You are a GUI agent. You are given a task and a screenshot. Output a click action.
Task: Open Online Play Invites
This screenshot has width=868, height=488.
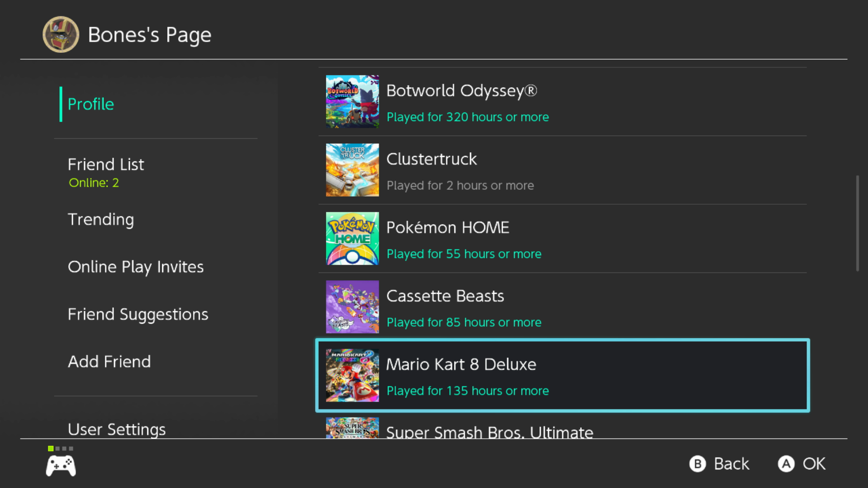pyautogui.click(x=136, y=267)
